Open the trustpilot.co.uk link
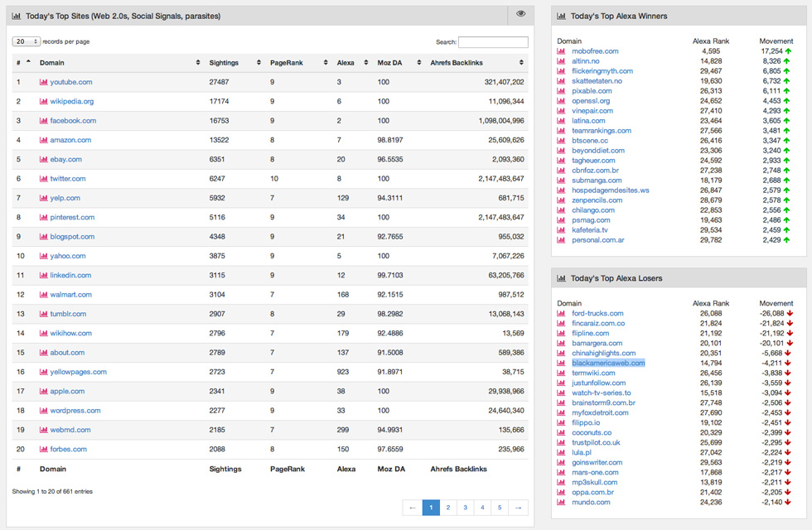 [596, 442]
